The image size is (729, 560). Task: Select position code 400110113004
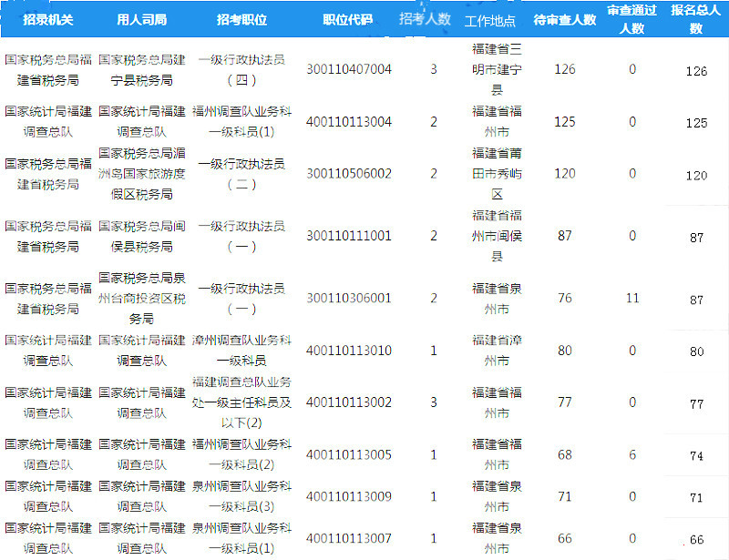point(349,122)
